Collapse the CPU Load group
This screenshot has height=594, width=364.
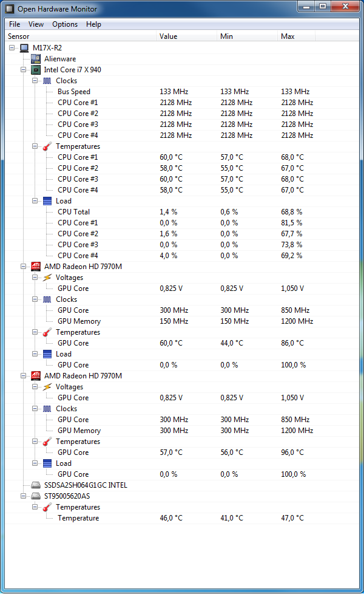(35, 201)
